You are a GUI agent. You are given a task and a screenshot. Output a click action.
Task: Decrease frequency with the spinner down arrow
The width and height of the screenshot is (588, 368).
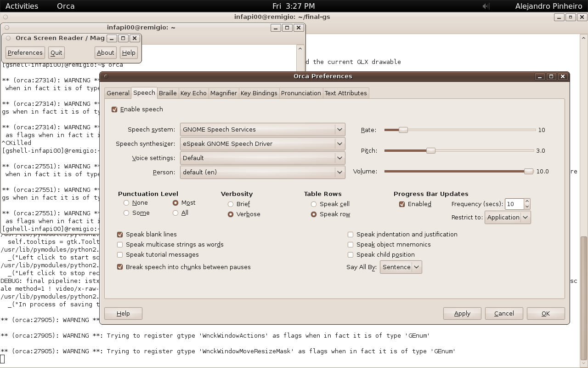click(527, 207)
